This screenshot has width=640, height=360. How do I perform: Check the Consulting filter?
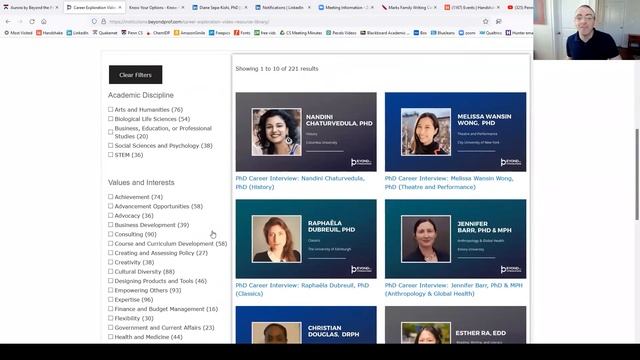pos(110,234)
